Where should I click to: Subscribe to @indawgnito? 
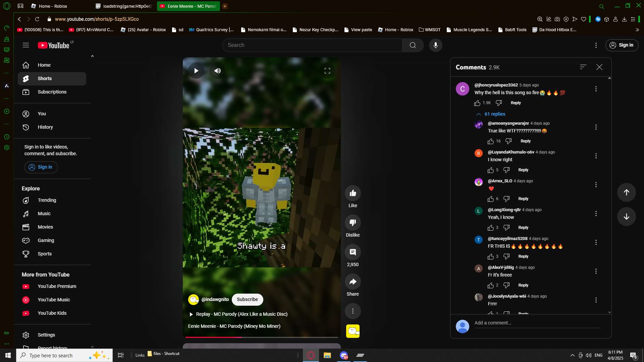[x=247, y=299]
